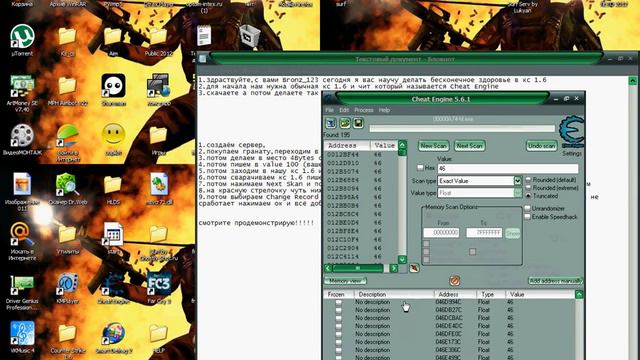Click found-list horizontal scroll left arrow
The height and width of the screenshot is (360, 640).
point(328,268)
